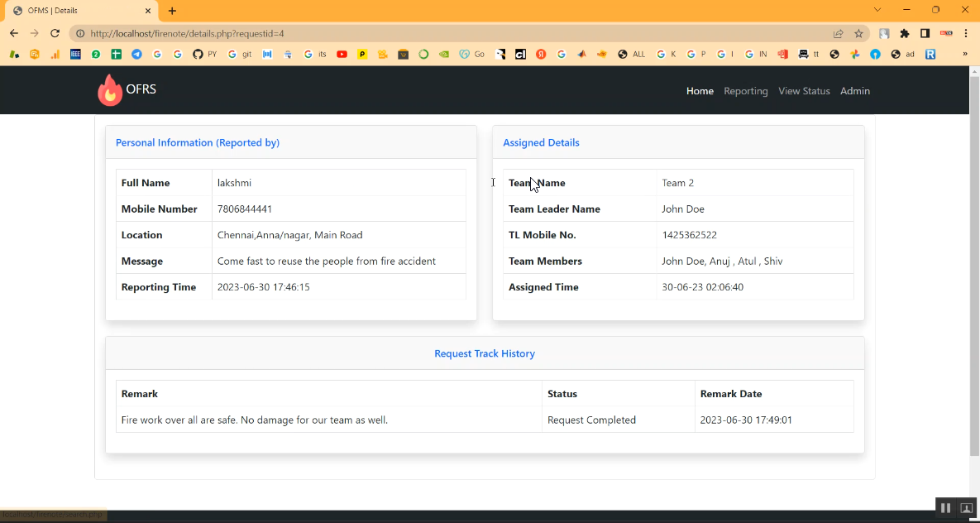The image size is (980, 523).
Task: Click the page vertical scrollbar
Action: point(973,265)
